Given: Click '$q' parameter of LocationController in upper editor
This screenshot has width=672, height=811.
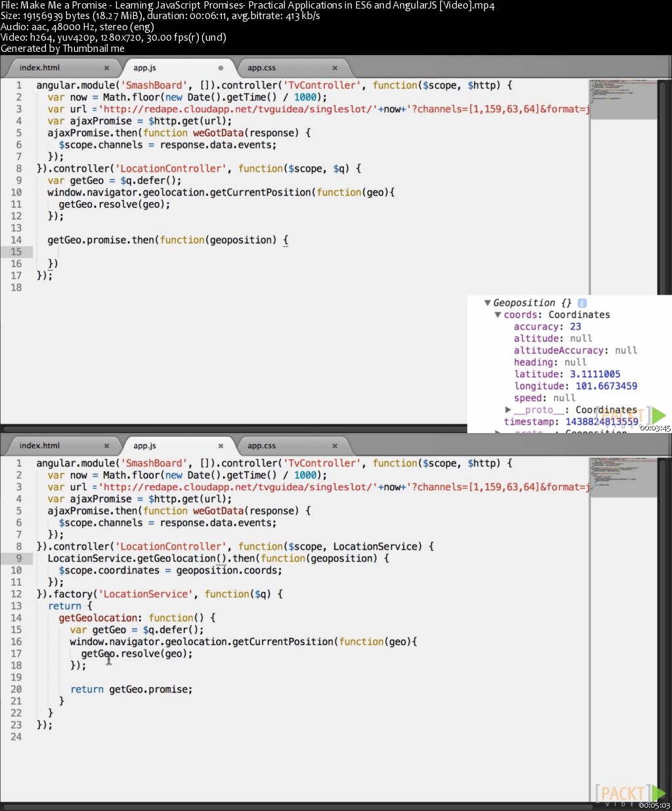Looking at the screenshot, I should pyautogui.click(x=340, y=169).
